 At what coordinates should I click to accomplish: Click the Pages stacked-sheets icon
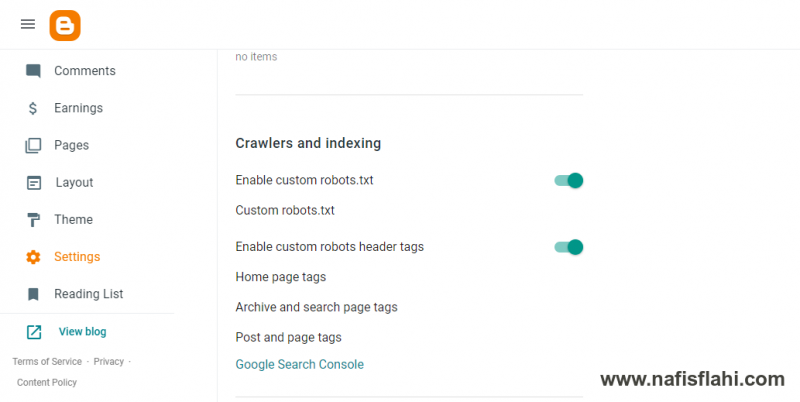point(33,145)
